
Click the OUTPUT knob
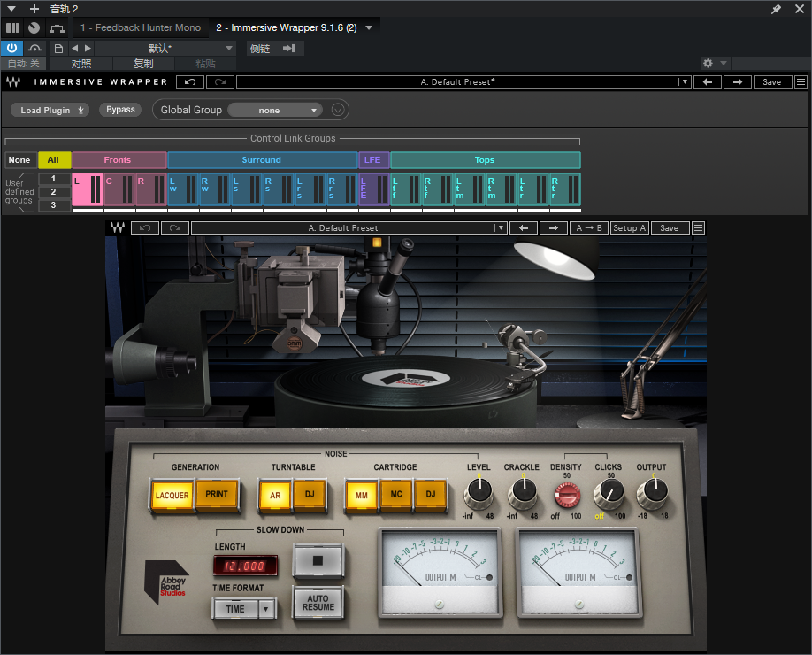(652, 493)
